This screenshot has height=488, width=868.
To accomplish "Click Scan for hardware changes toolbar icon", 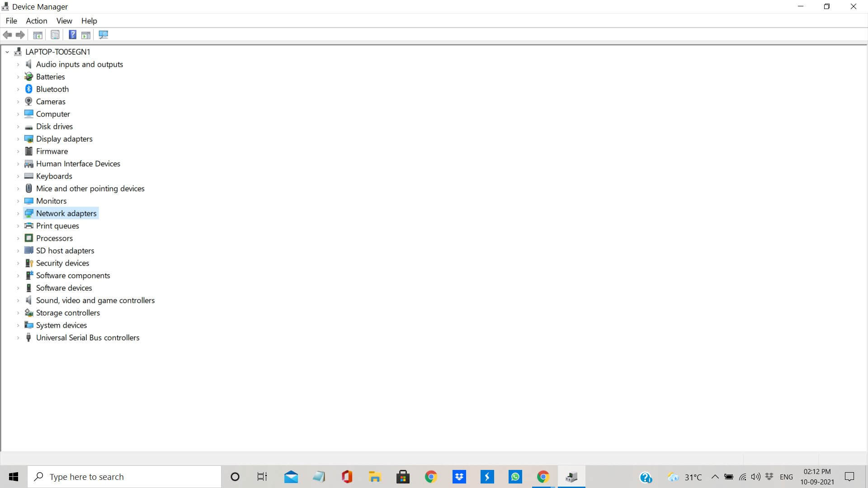I will point(104,35).
